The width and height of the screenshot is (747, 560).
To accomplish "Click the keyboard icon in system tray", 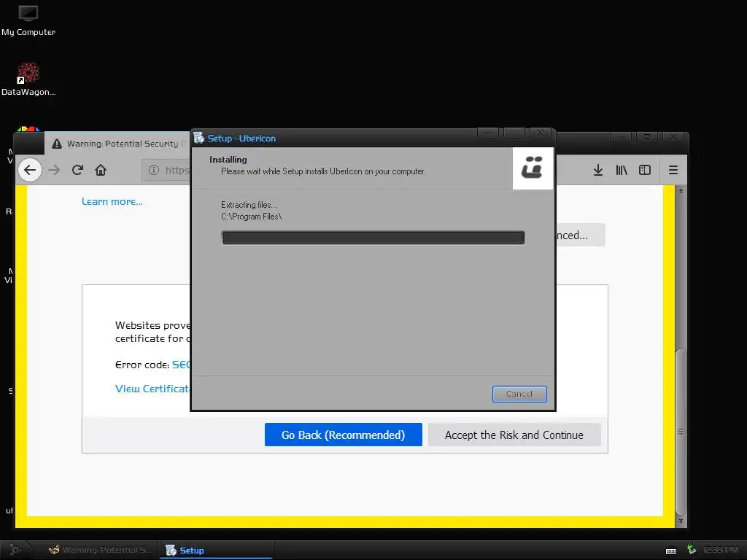I will (x=671, y=551).
